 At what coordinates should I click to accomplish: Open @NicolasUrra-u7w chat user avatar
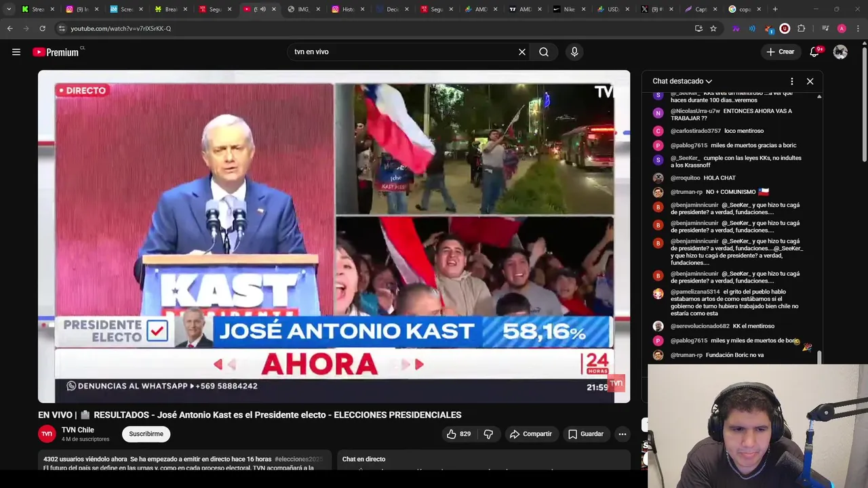pos(658,113)
